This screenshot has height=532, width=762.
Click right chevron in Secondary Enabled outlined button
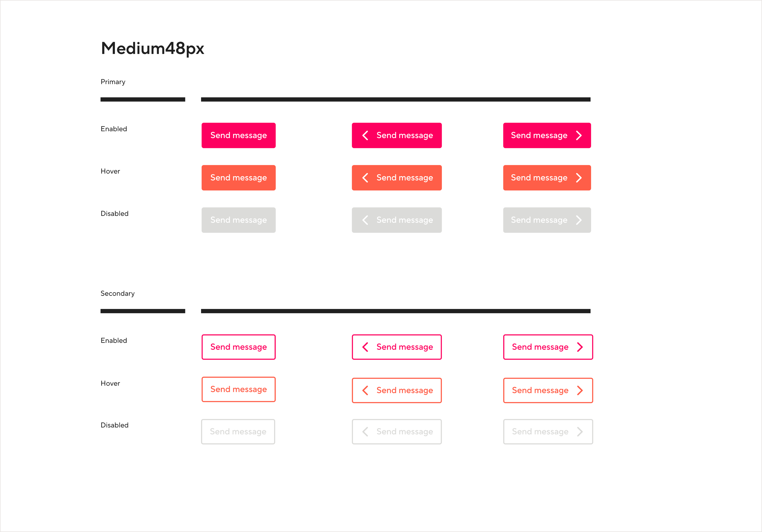pyautogui.click(x=580, y=347)
